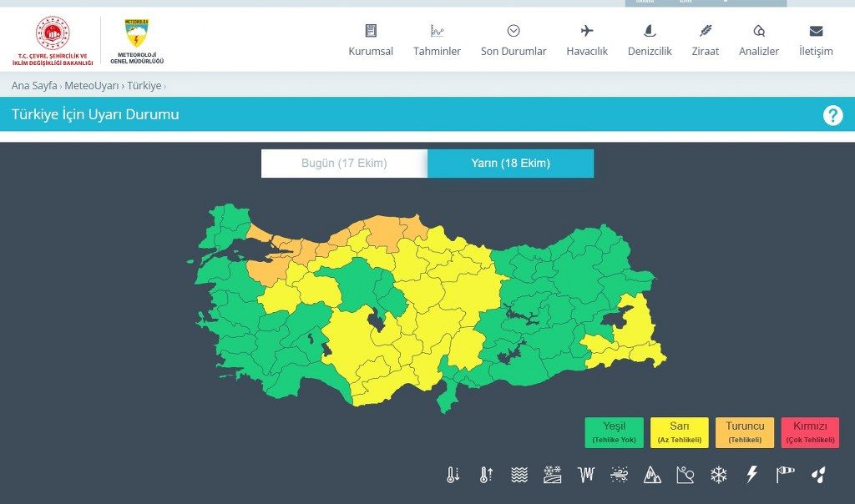Go to MeteoUyarı breadcrumb
The height and width of the screenshot is (504, 855).
point(92,86)
